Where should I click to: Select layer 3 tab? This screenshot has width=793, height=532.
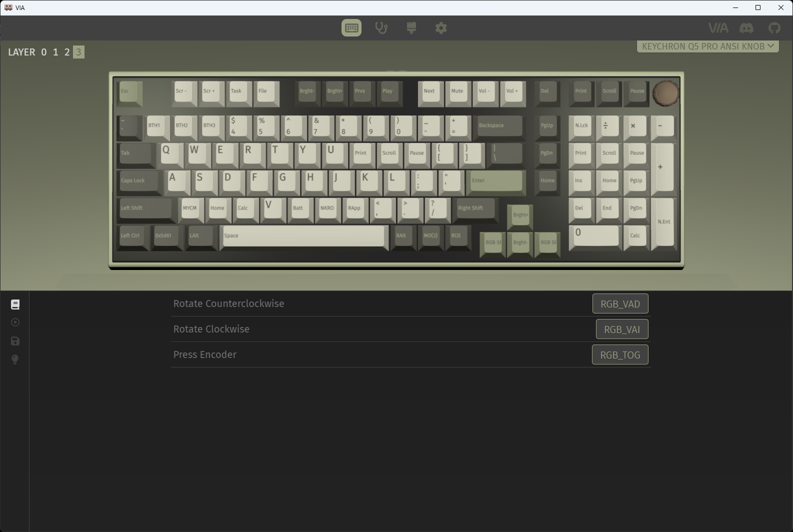78,52
